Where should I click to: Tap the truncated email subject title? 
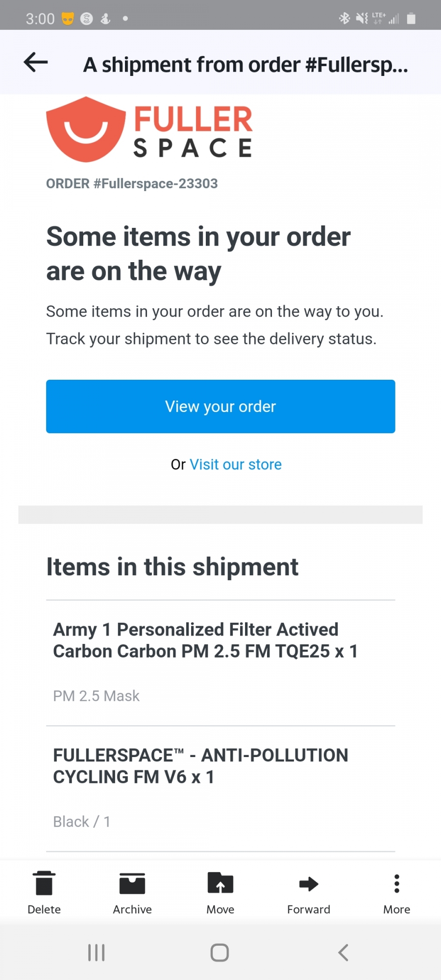(x=245, y=65)
